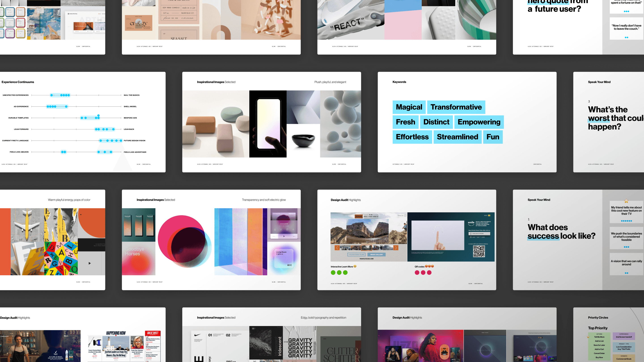Screen dimensions: 644x362
Task: Select the Chelsea's Phone option in Smile ad
Action: (x=479, y=234)
